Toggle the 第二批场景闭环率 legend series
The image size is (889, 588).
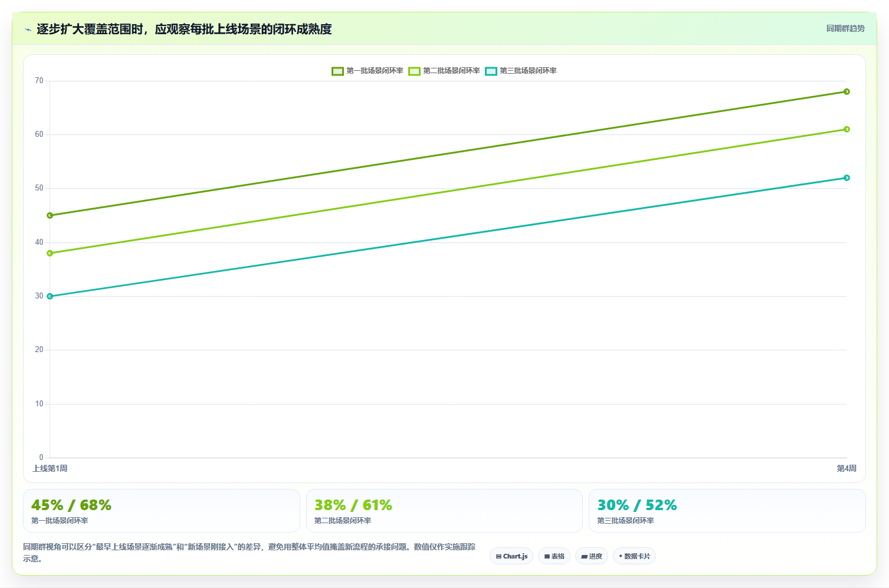click(x=444, y=71)
